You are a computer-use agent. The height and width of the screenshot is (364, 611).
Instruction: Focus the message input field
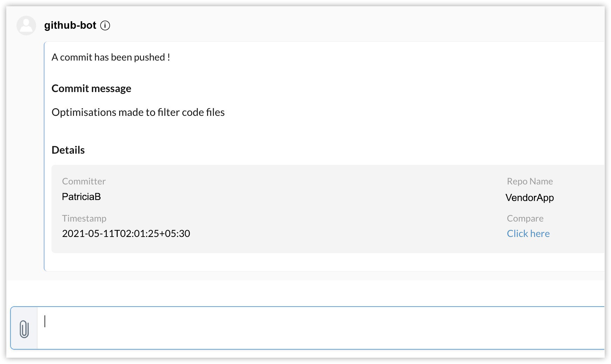point(315,328)
